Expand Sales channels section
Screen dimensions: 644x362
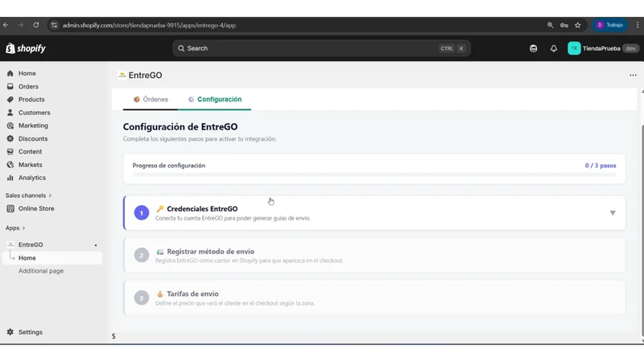(x=28, y=195)
